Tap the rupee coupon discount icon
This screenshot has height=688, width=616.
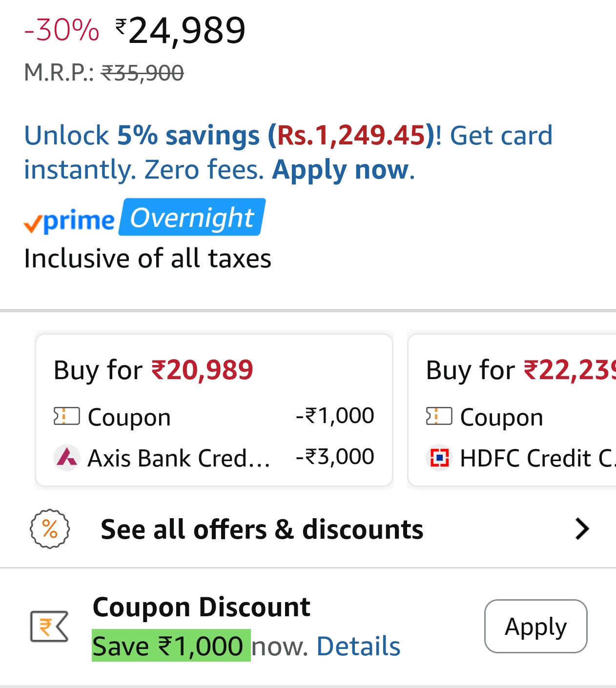[49, 626]
